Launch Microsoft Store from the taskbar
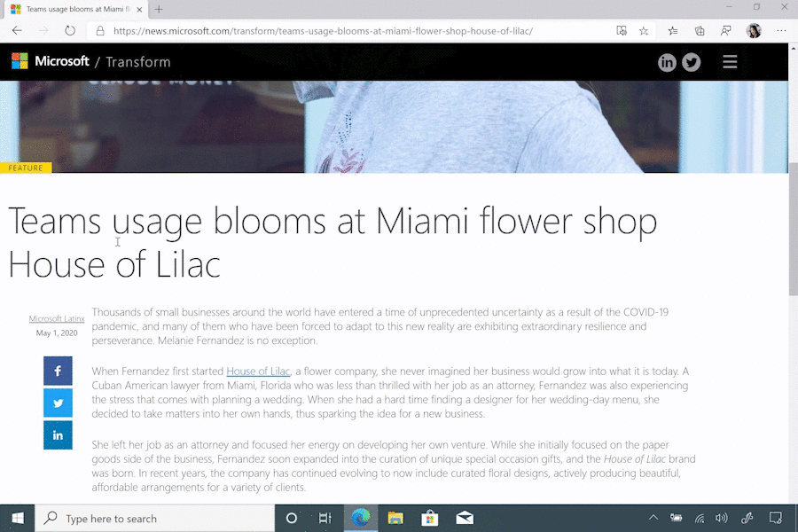This screenshot has height=532, width=798. (430, 518)
